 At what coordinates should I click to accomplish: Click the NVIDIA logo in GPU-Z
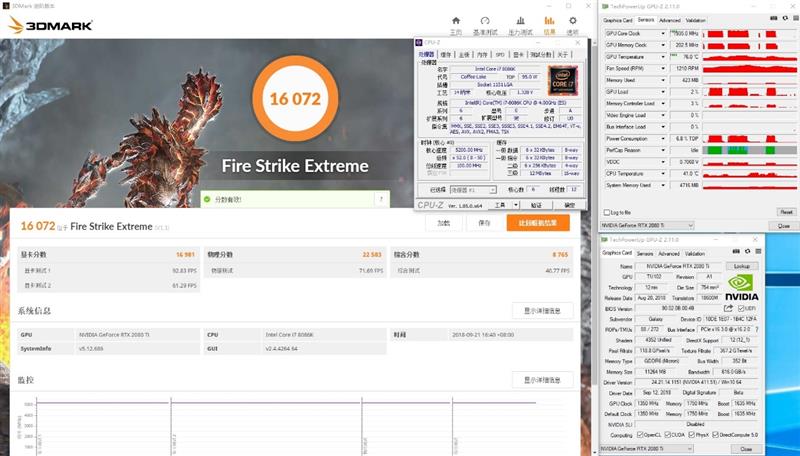[741, 288]
